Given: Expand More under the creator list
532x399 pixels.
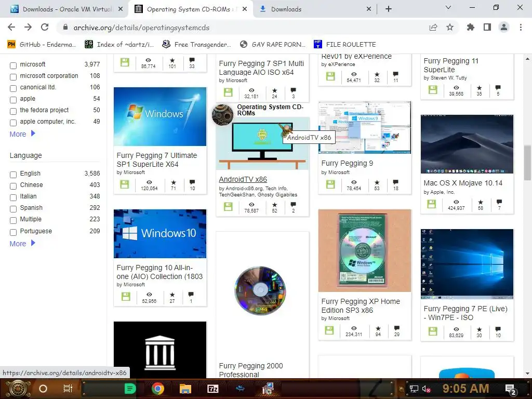Looking at the screenshot, I should click(x=22, y=134).
